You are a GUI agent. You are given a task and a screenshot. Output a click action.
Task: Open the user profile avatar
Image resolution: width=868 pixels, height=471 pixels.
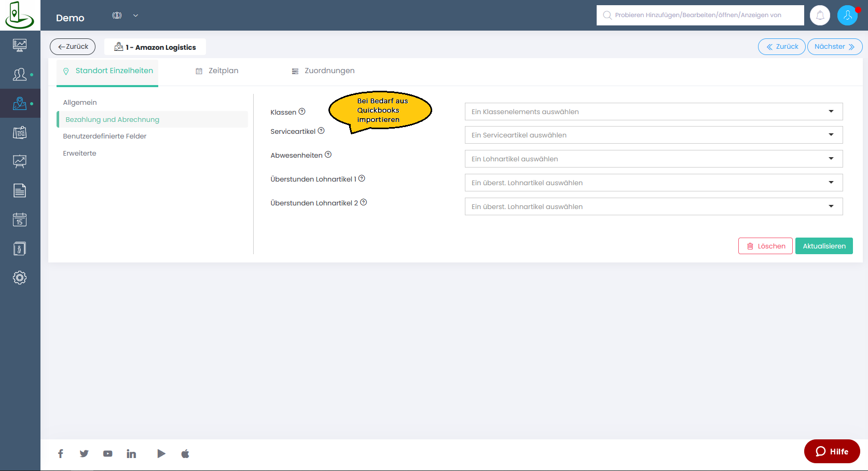pos(847,16)
